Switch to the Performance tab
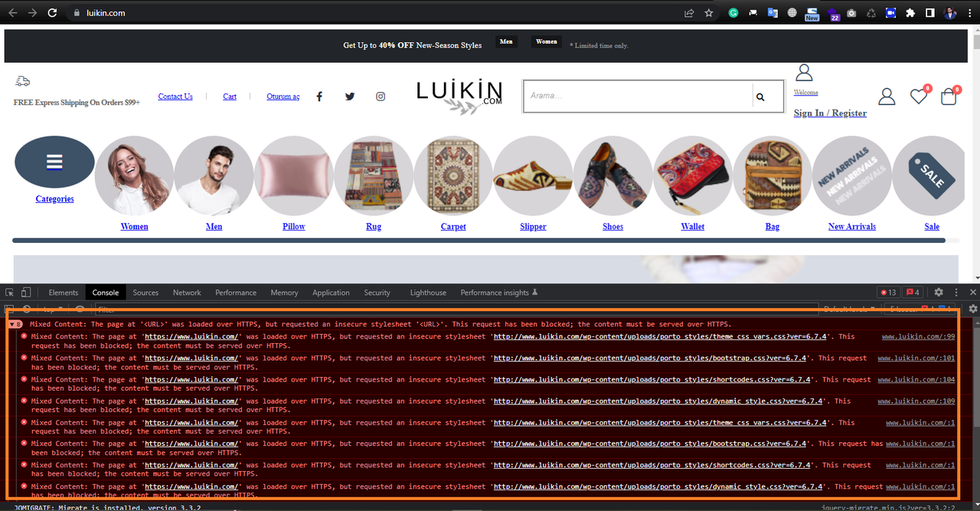The height and width of the screenshot is (511, 980). click(236, 293)
